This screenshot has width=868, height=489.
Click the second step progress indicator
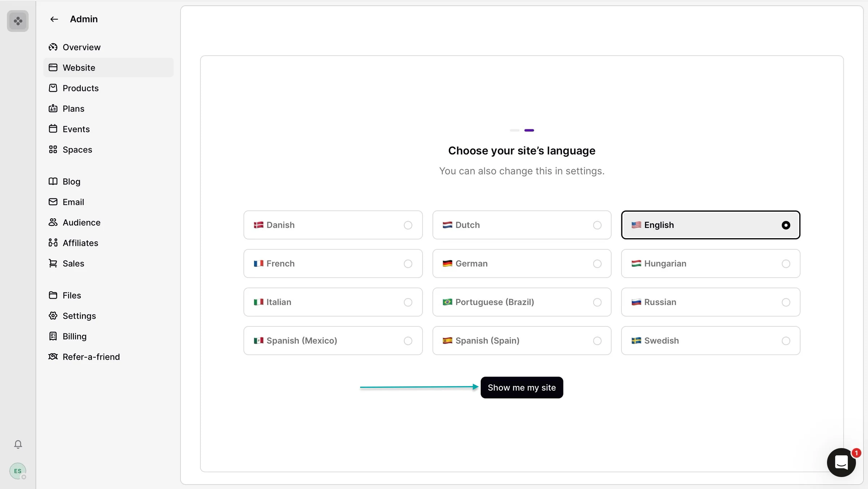tap(529, 130)
